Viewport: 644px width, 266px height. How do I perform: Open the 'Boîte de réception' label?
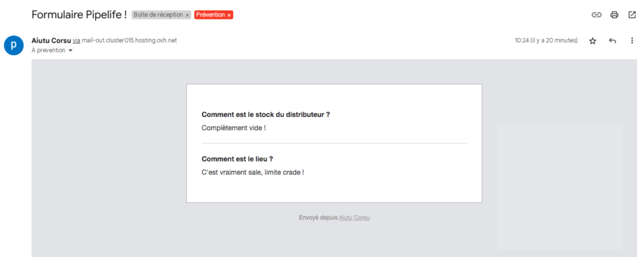pyautogui.click(x=158, y=15)
